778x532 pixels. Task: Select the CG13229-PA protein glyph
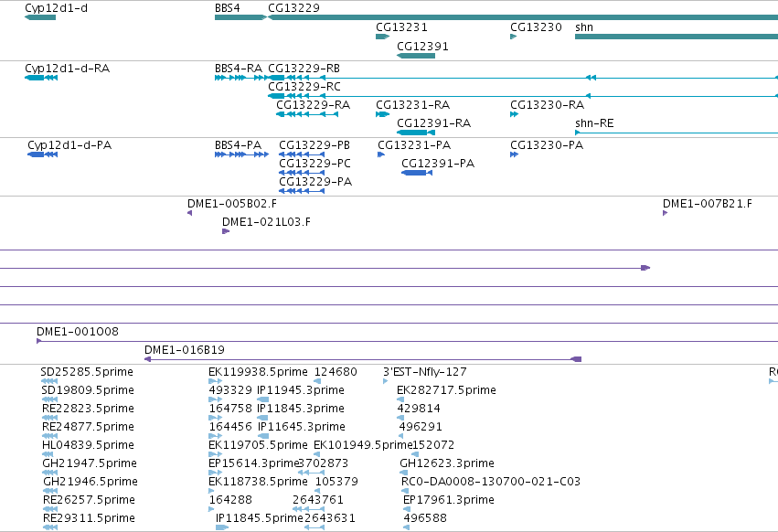coord(302,191)
